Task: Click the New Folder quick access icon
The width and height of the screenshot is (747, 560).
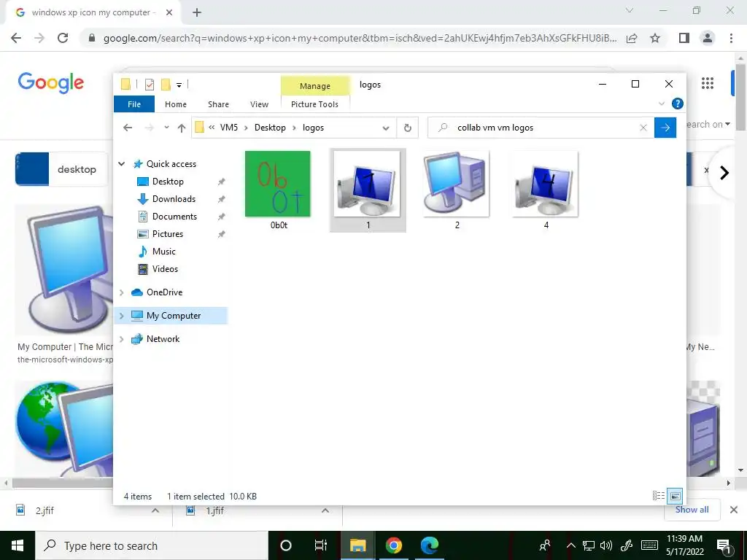Action: (166, 85)
